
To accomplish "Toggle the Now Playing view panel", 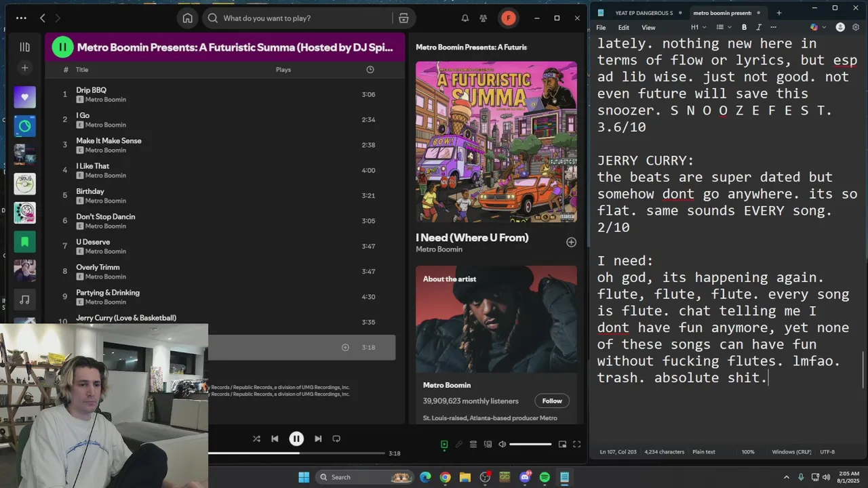I will point(444,445).
